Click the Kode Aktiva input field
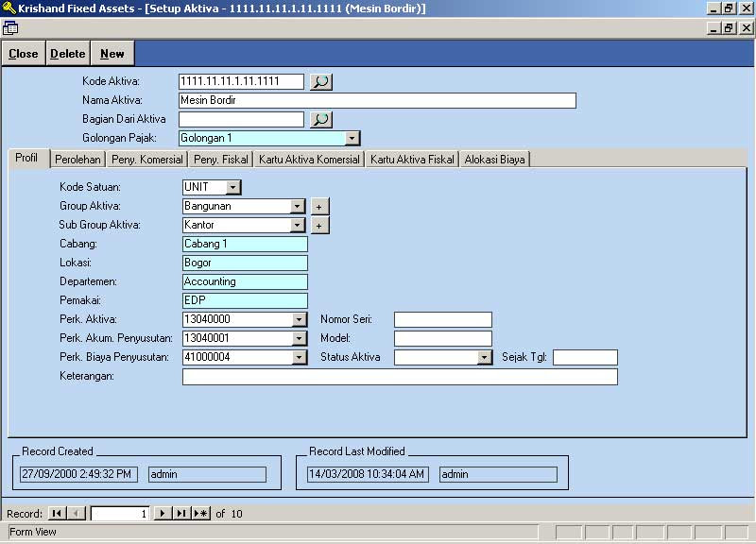The width and height of the screenshot is (756, 544). [241, 81]
